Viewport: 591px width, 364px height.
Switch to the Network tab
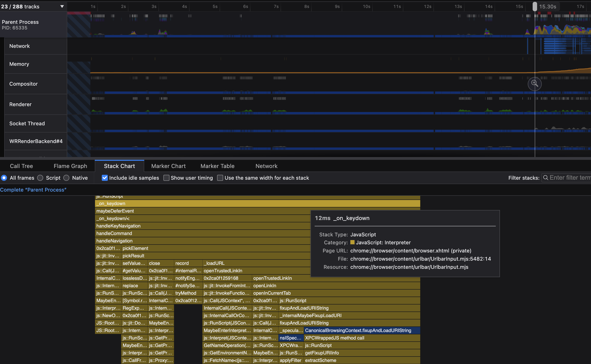(266, 166)
